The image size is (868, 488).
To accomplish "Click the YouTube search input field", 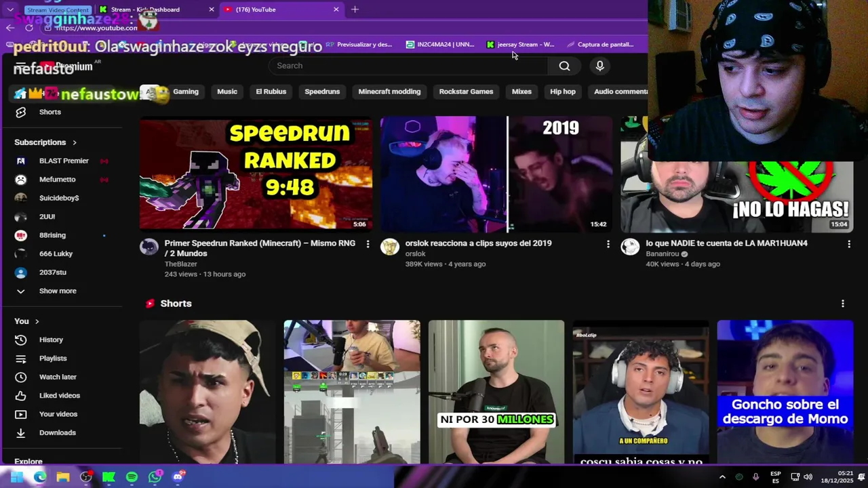I will [408, 66].
